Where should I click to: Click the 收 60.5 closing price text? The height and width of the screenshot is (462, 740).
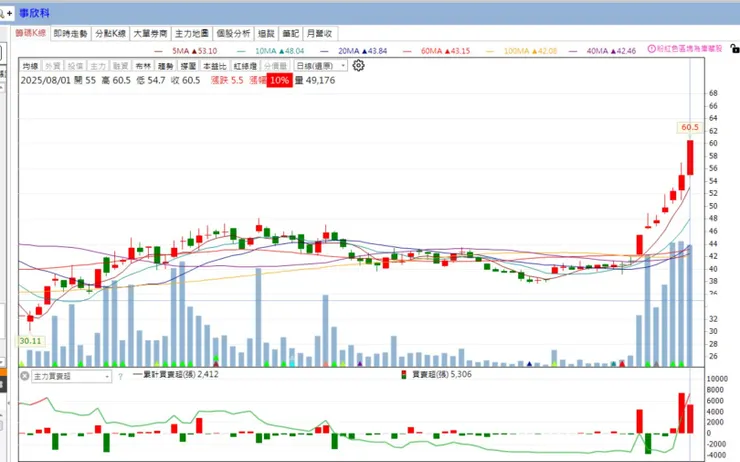(185, 80)
